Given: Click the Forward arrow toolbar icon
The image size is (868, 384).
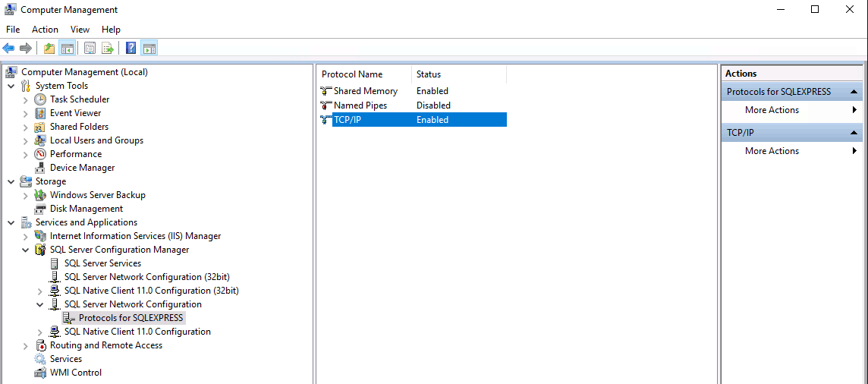Looking at the screenshot, I should [26, 49].
